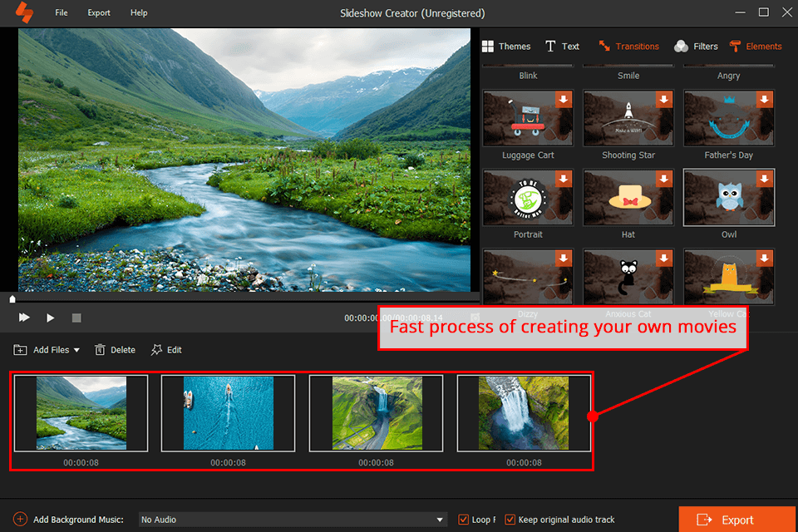Click the preview progress slider handle

(x=12, y=299)
